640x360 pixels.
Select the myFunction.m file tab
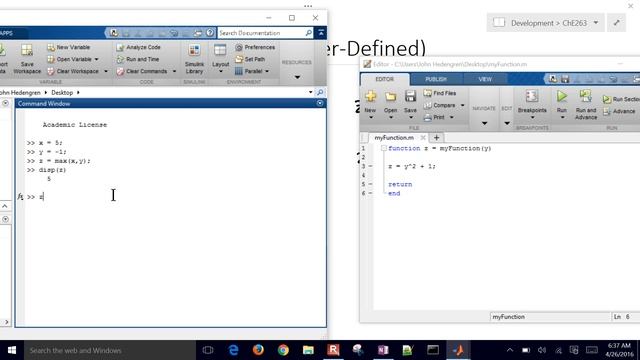pos(394,138)
